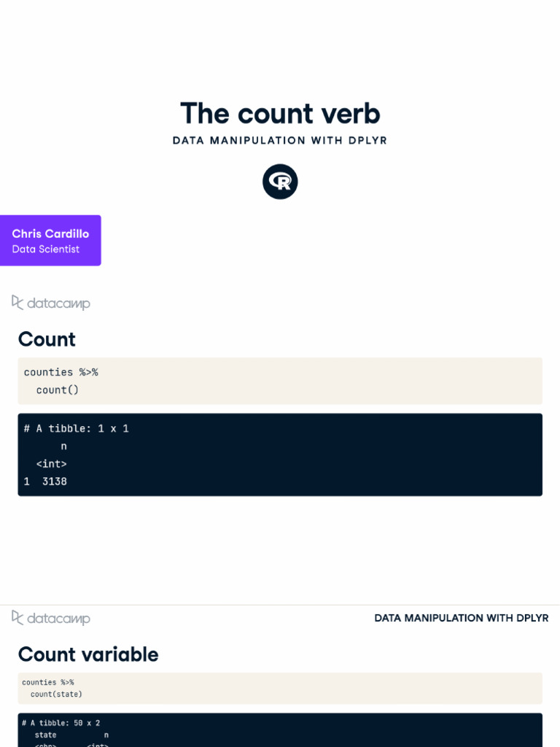This screenshot has height=747, width=560.
Task: Click the "Count variable" slide heading
Action: point(88,654)
